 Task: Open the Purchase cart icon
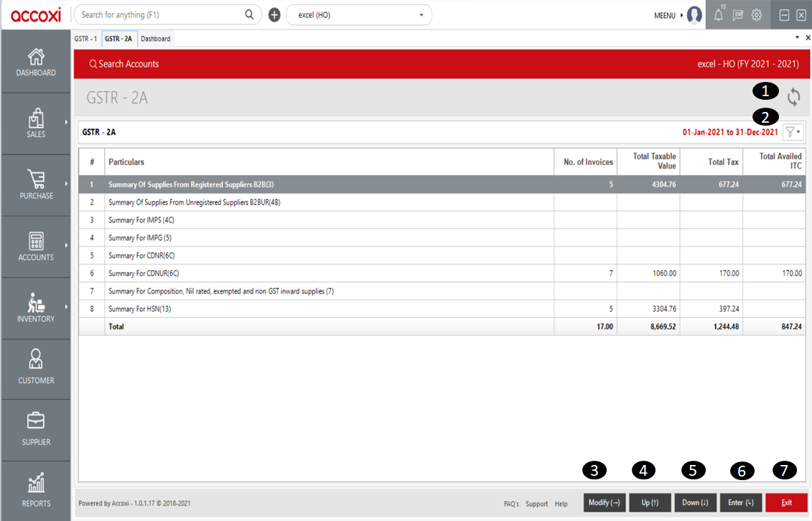coord(36,179)
